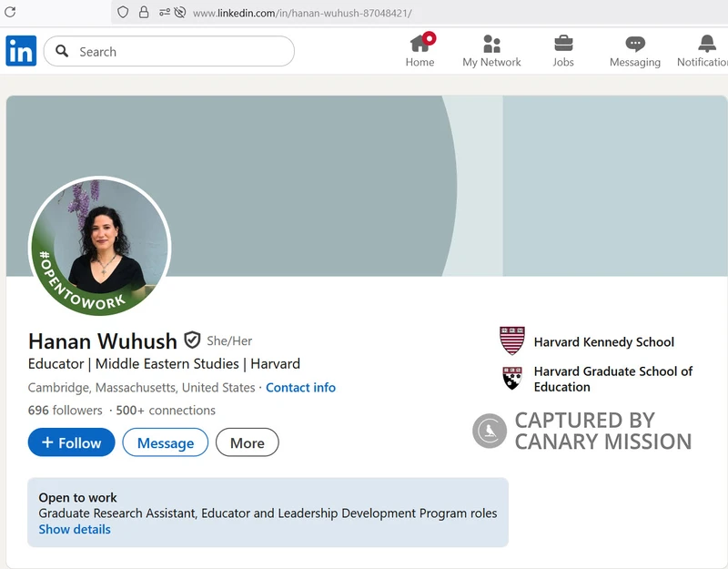Image resolution: width=728 pixels, height=569 pixels.
Task: Click the Message button on profile
Action: coord(165,443)
